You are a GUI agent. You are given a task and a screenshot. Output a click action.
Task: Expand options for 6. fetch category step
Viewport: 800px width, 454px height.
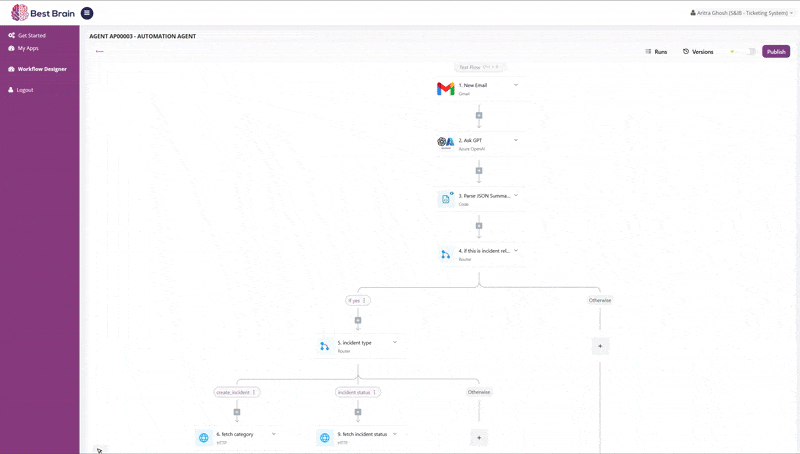pos(274,434)
